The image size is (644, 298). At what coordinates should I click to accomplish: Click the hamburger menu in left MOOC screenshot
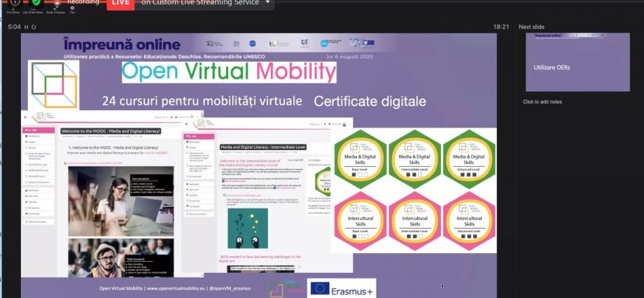click(25, 118)
